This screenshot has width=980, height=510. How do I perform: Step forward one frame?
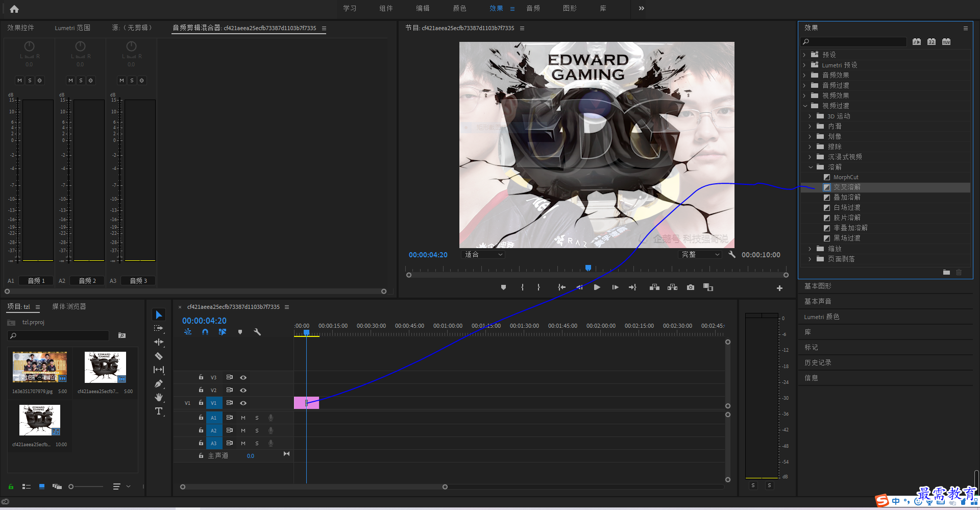click(x=615, y=287)
